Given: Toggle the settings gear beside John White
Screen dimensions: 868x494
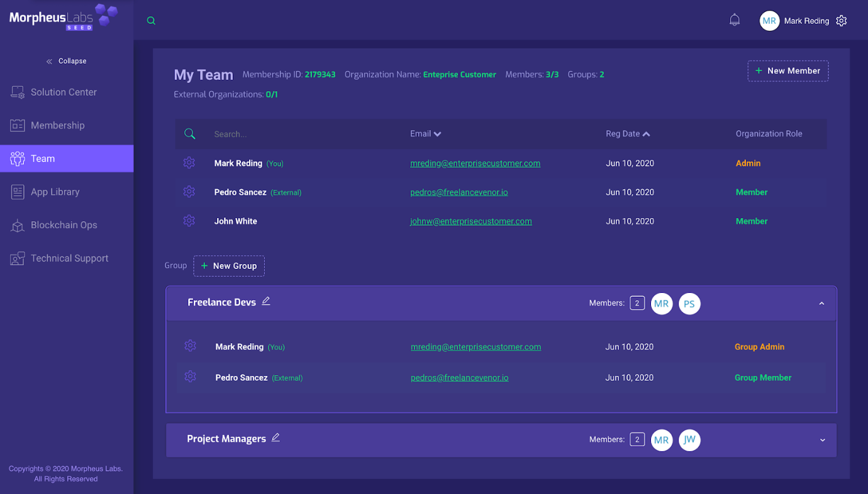Looking at the screenshot, I should coord(189,221).
